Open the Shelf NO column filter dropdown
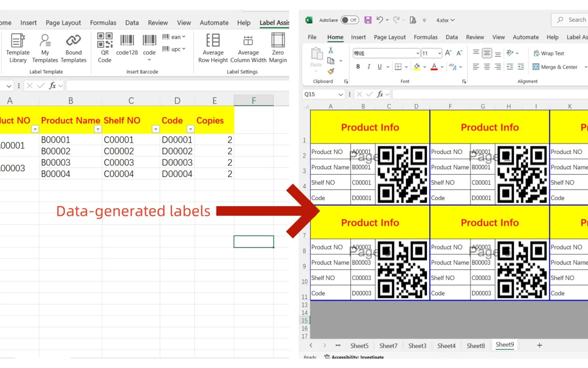The image size is (588, 368). click(x=156, y=129)
